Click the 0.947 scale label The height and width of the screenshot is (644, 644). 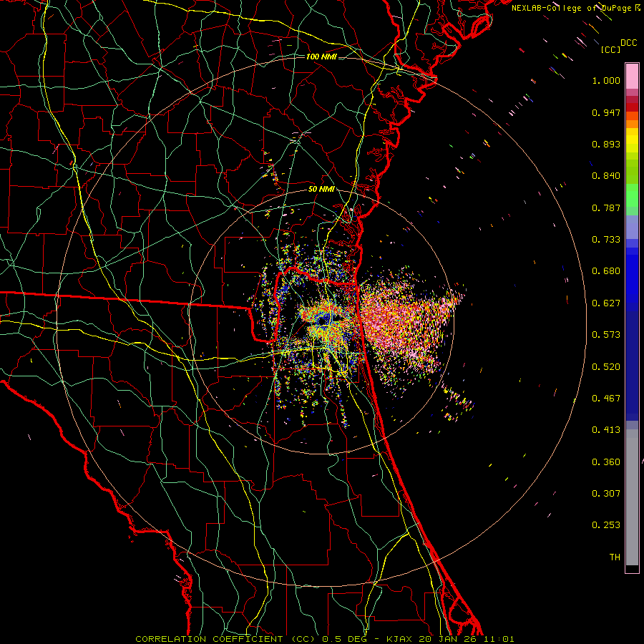click(x=606, y=112)
